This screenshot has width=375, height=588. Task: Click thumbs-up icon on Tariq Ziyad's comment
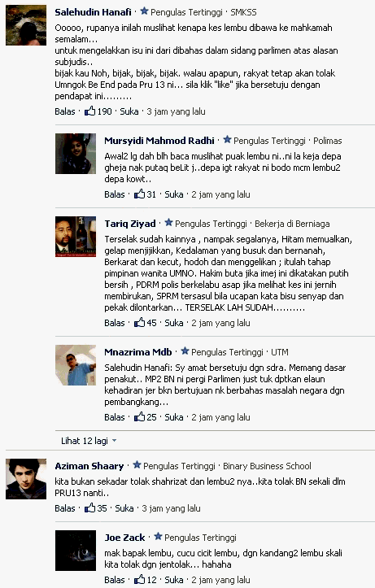point(139,323)
